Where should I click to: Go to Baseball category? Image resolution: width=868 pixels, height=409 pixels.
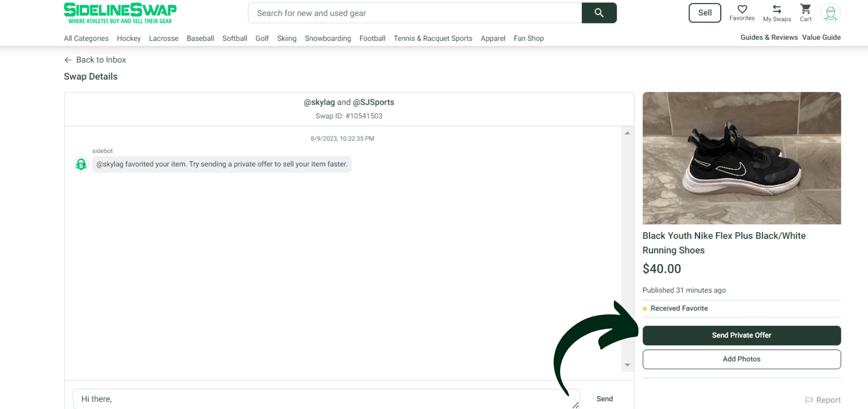point(200,38)
